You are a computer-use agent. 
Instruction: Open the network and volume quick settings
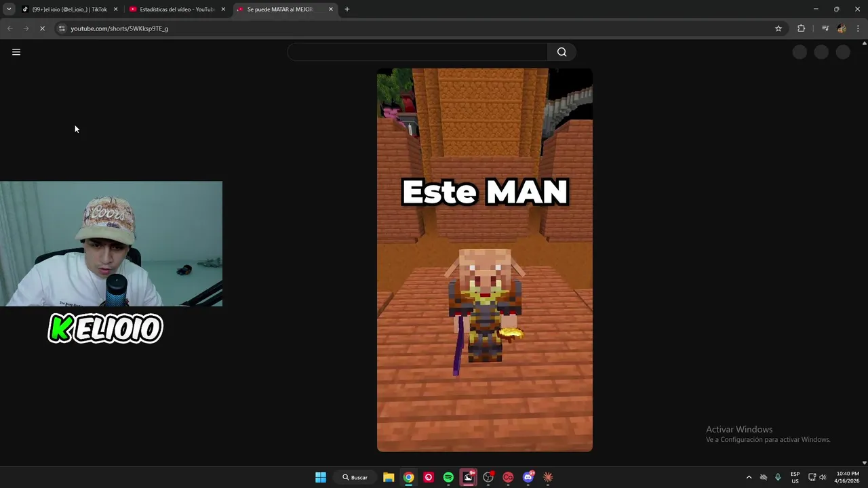[817, 477]
